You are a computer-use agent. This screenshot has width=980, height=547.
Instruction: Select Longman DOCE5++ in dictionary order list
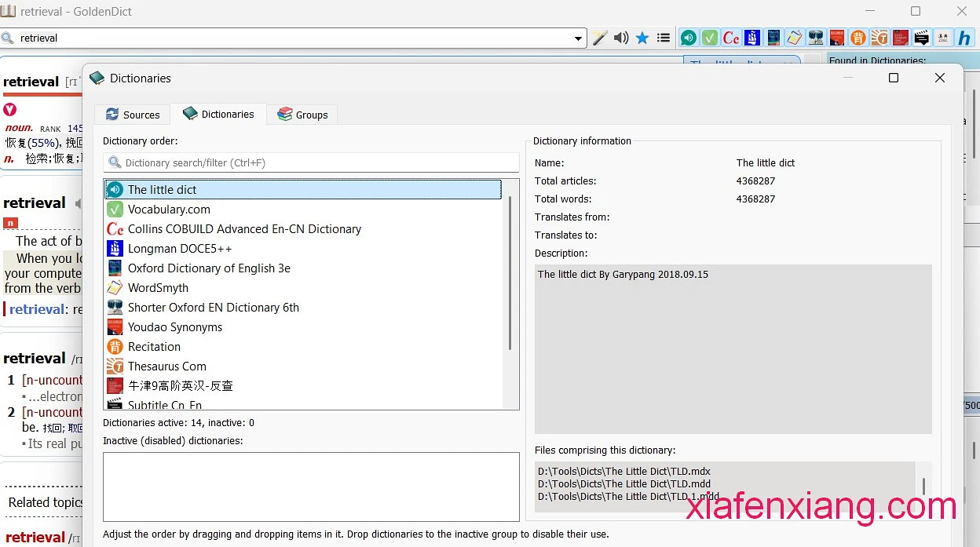(180, 249)
